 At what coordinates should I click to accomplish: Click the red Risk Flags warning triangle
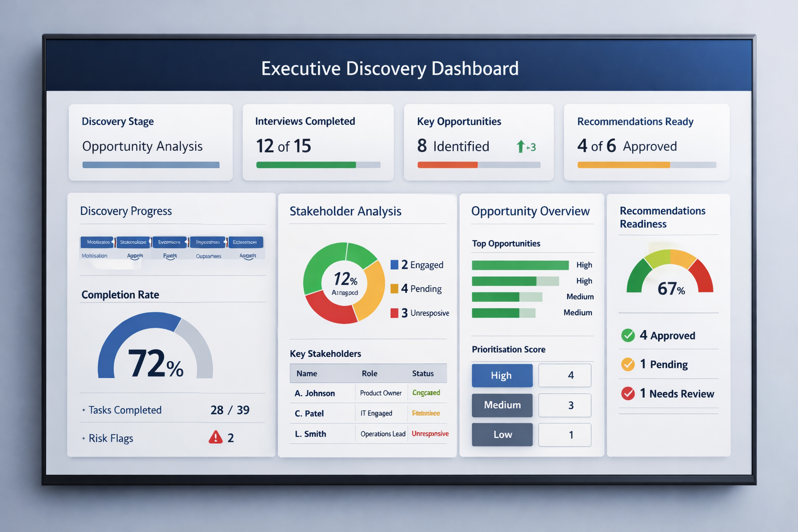[216, 437]
